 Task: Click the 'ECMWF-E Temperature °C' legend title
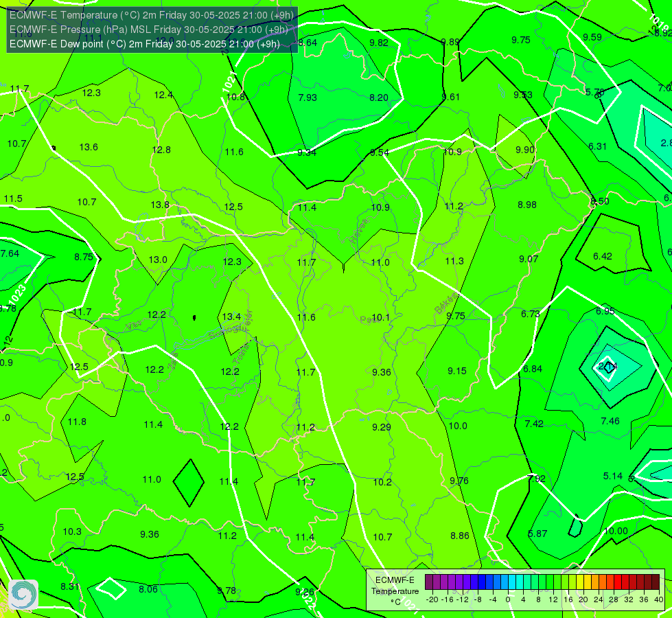click(395, 591)
